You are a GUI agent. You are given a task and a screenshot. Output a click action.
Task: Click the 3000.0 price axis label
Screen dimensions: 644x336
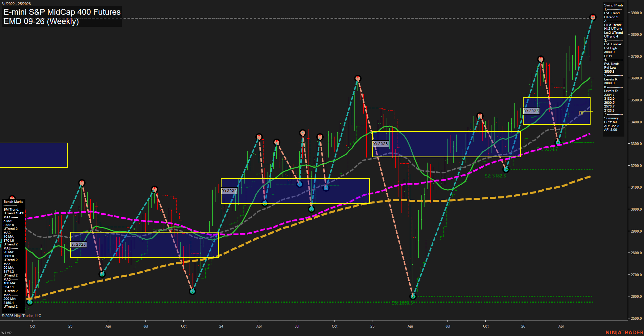click(x=636, y=209)
